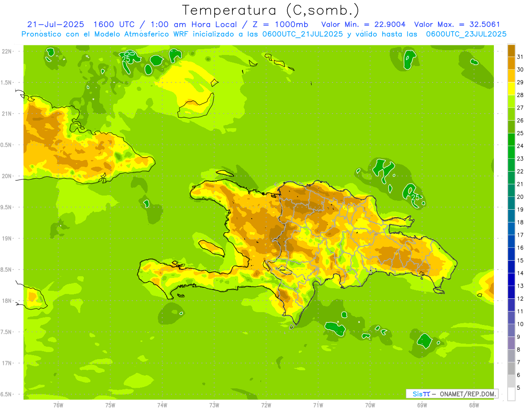
Task: Click the "69W" longitude axis label
Action: click(422, 405)
